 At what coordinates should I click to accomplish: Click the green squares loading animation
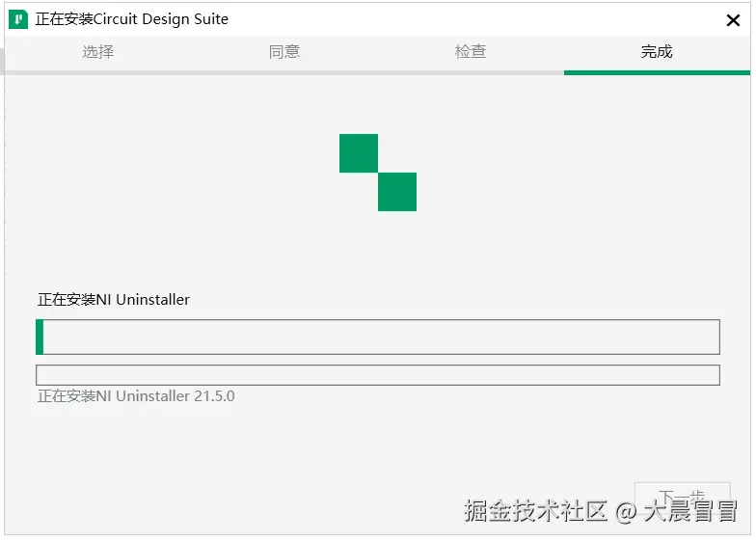(378, 173)
